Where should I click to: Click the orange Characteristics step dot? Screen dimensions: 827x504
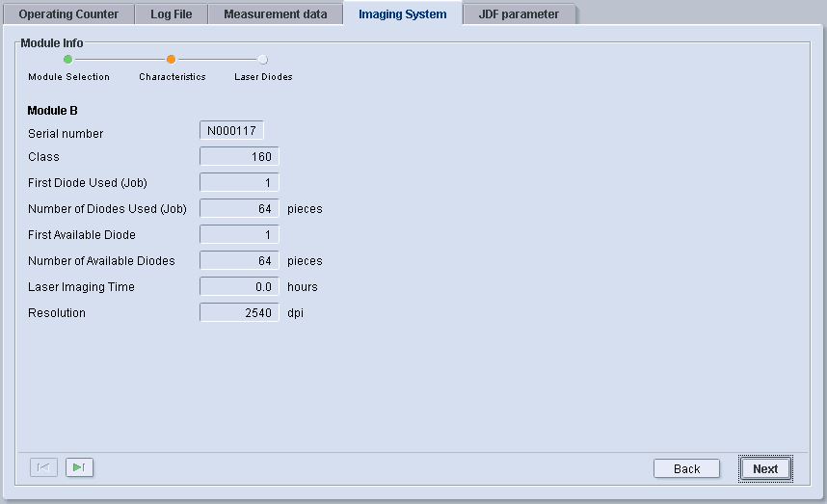[x=172, y=60]
